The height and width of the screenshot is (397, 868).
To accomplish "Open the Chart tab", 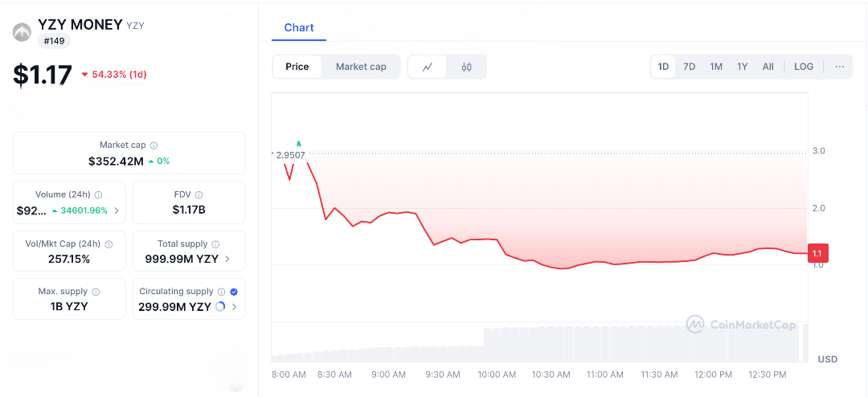I will coord(299,27).
